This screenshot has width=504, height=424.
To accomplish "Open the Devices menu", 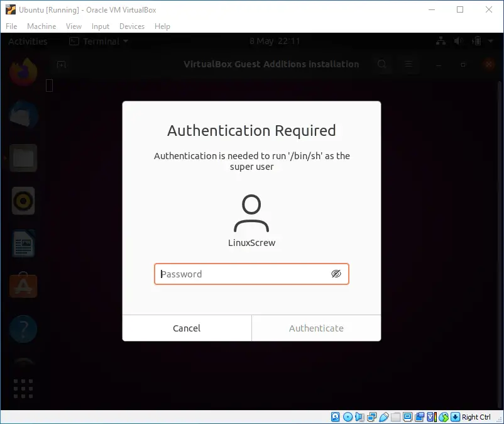I will (132, 26).
